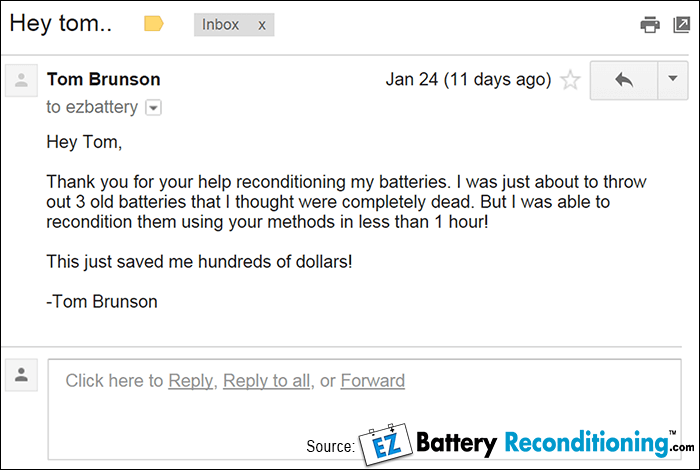Star this message from Tom Brunson
This screenshot has height=470, width=700.
point(570,81)
